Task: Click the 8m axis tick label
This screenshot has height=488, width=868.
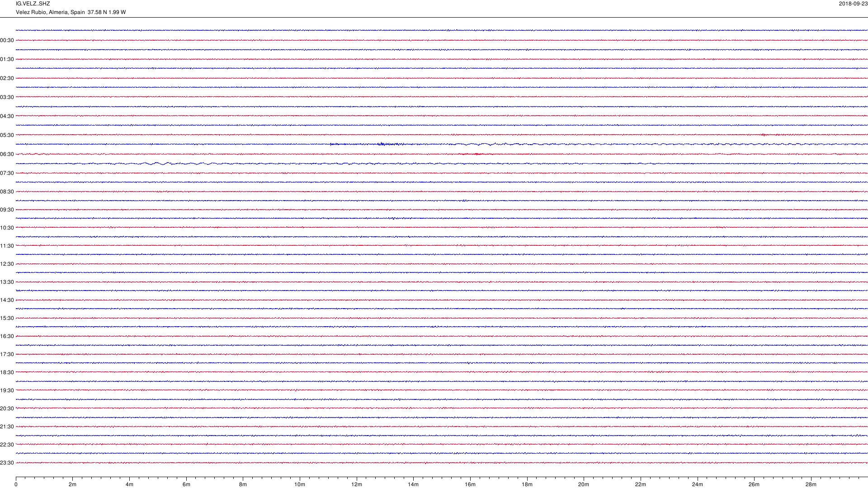Action: [243, 484]
